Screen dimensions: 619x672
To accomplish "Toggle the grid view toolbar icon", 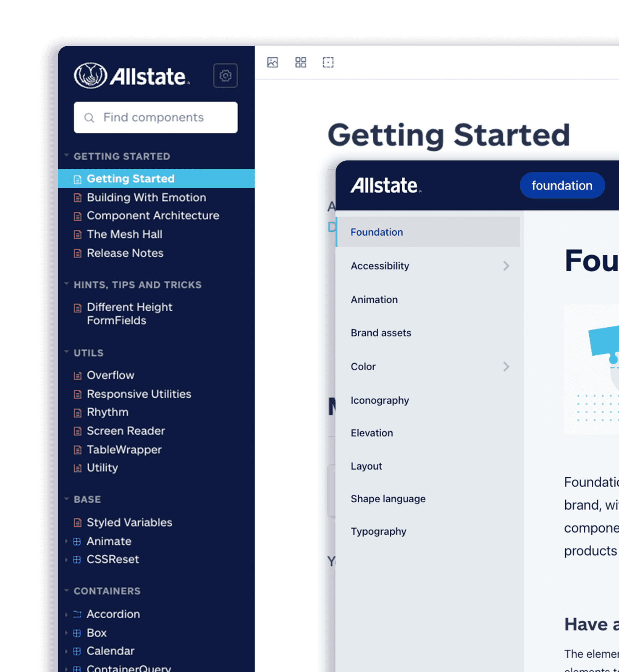I will coord(301,63).
